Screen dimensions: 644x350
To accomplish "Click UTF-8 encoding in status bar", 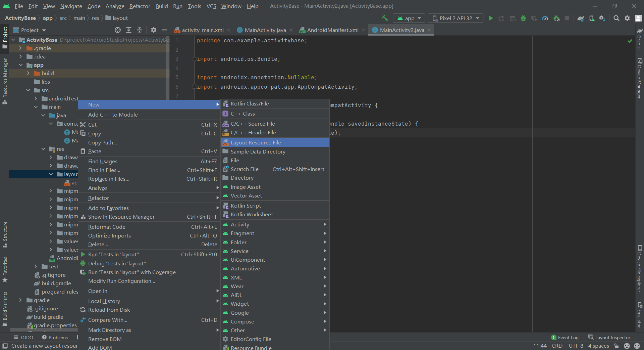I will (576, 346).
